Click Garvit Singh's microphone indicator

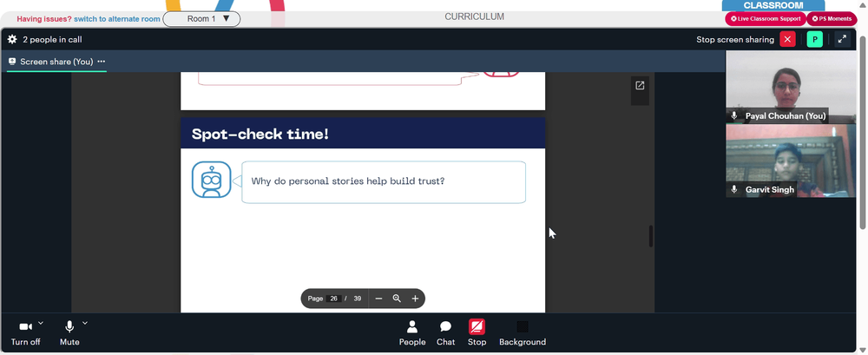point(734,189)
